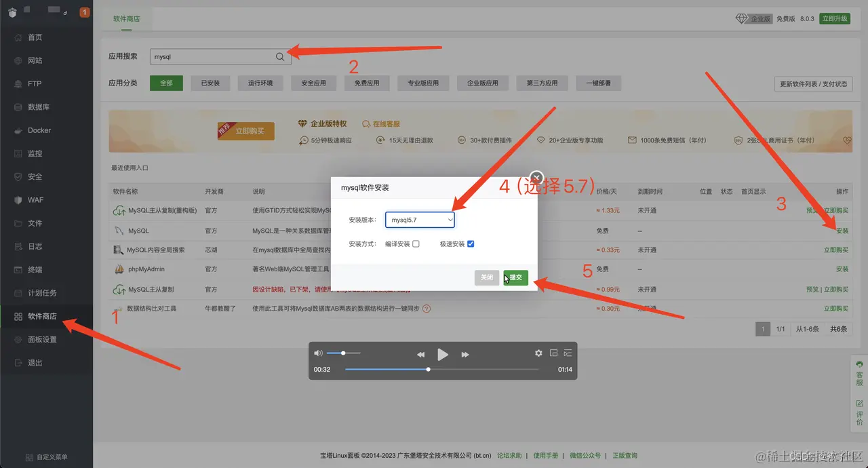This screenshot has height=468, width=868.
Task: Select the 专业版应用 category filter
Action: [423, 83]
